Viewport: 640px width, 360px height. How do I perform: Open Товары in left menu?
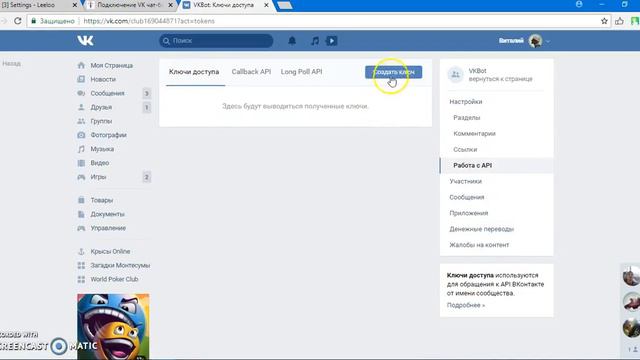[x=102, y=200]
